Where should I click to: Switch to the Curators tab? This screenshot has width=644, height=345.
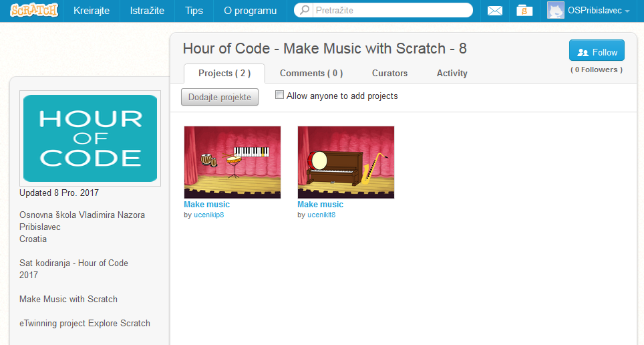click(x=389, y=73)
